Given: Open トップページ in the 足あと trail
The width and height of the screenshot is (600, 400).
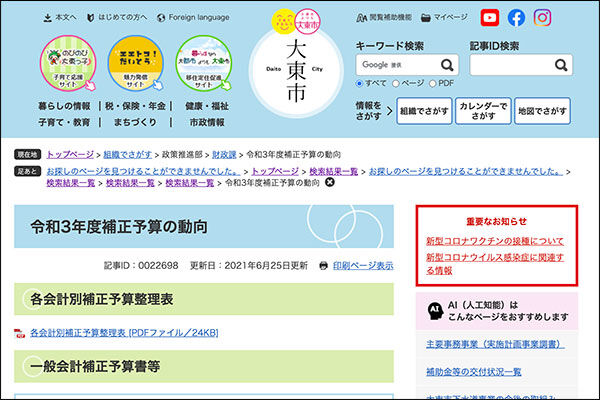Looking at the screenshot, I should pyautogui.click(x=275, y=171).
